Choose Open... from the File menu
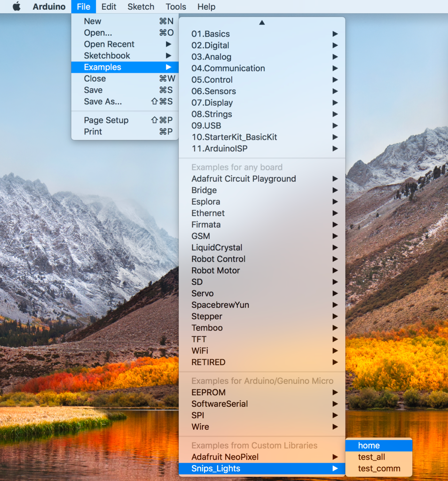The image size is (448, 481). point(125,32)
